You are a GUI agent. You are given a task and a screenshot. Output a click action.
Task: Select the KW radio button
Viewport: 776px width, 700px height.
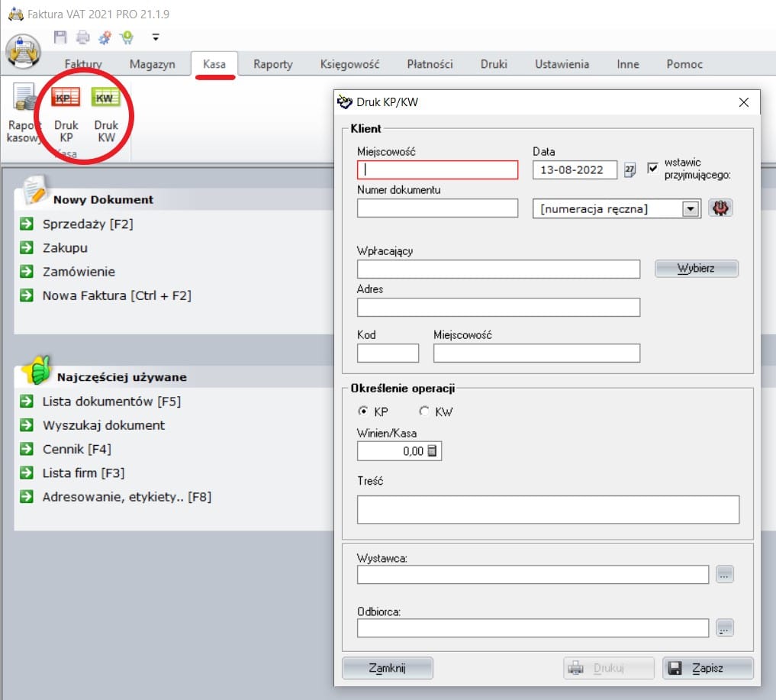[424, 411]
